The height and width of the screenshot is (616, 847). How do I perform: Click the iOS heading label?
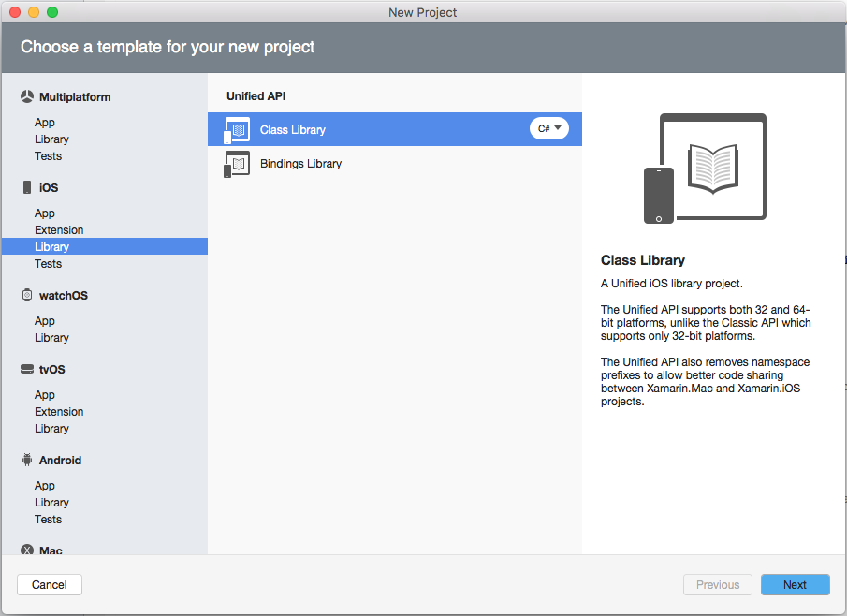pyautogui.click(x=49, y=187)
